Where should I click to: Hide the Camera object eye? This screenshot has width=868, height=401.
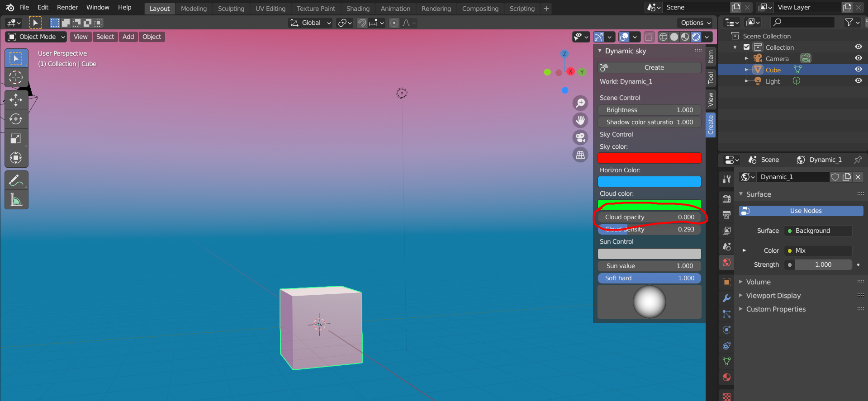tap(858, 58)
